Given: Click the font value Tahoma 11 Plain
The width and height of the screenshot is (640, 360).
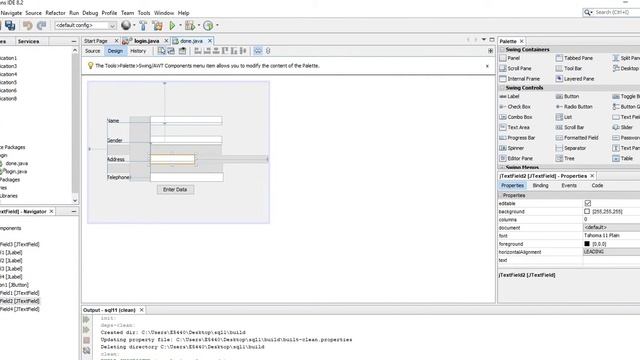Looking at the screenshot, I should (602, 236).
